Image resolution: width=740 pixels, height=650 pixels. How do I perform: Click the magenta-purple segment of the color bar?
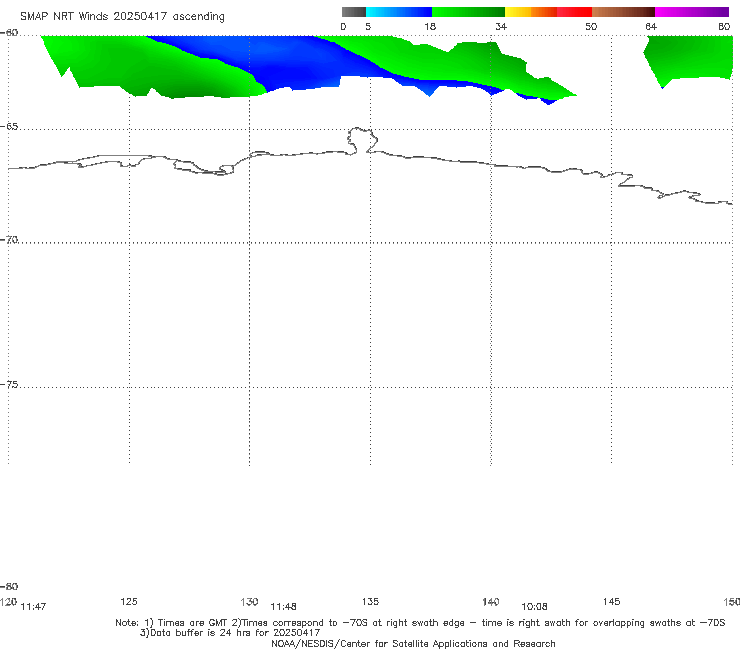(x=692, y=12)
